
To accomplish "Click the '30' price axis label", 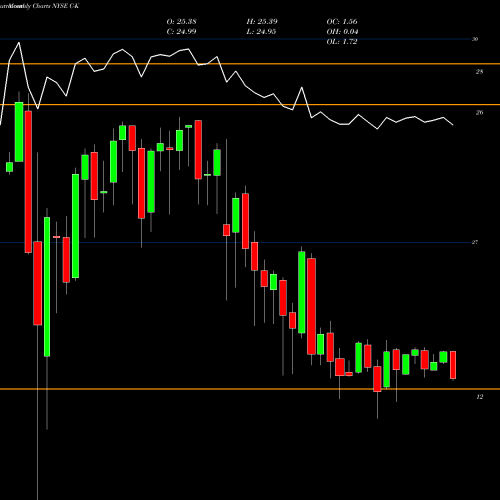I will (475, 39).
